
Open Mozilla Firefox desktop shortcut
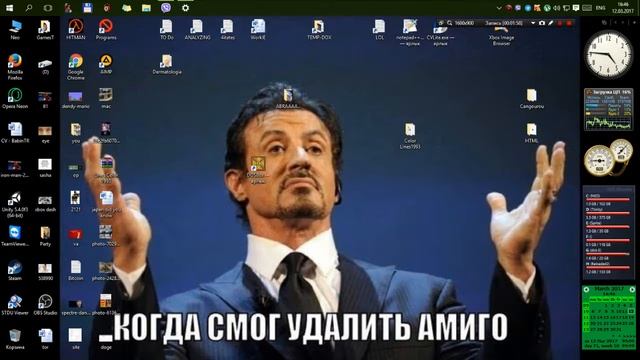(15, 67)
